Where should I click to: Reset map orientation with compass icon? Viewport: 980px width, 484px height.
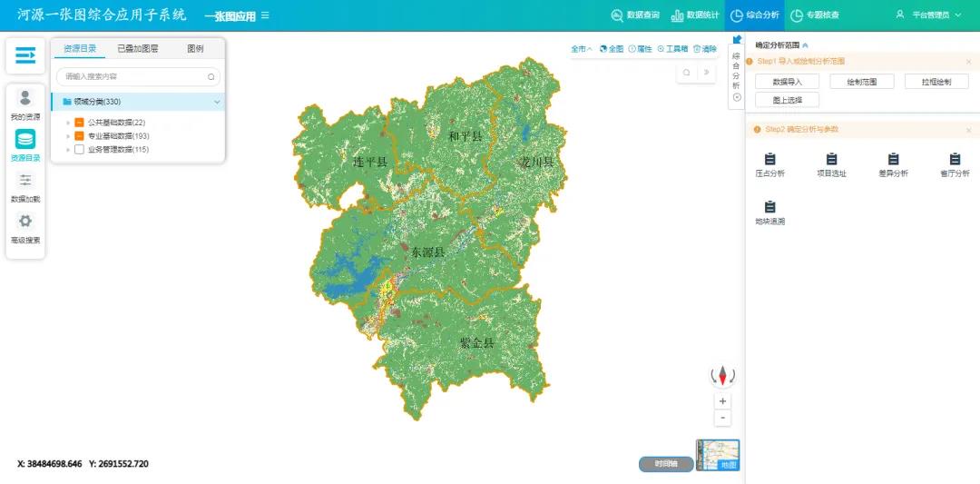pos(722,375)
